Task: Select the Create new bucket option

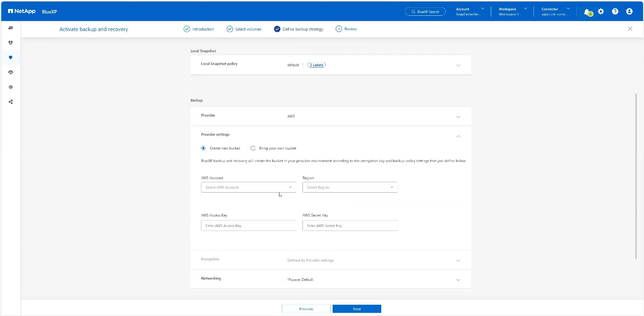Action: click(x=204, y=148)
